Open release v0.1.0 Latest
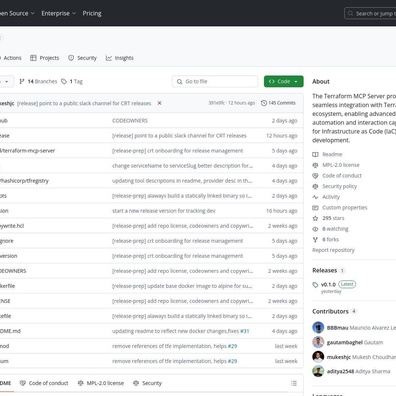 (x=338, y=284)
